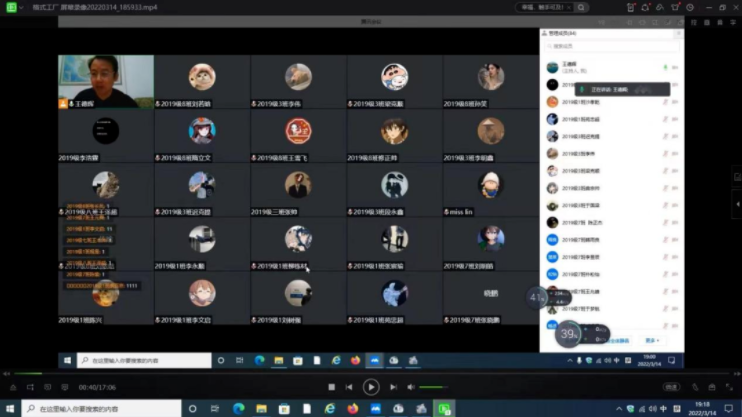
Task: Select the host video thumbnail 王德辉
Action: pos(105,81)
